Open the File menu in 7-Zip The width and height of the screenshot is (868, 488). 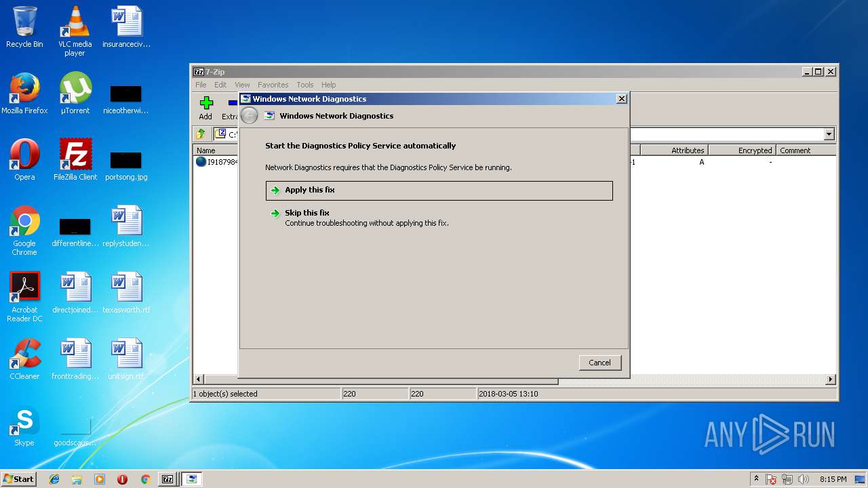(x=201, y=85)
